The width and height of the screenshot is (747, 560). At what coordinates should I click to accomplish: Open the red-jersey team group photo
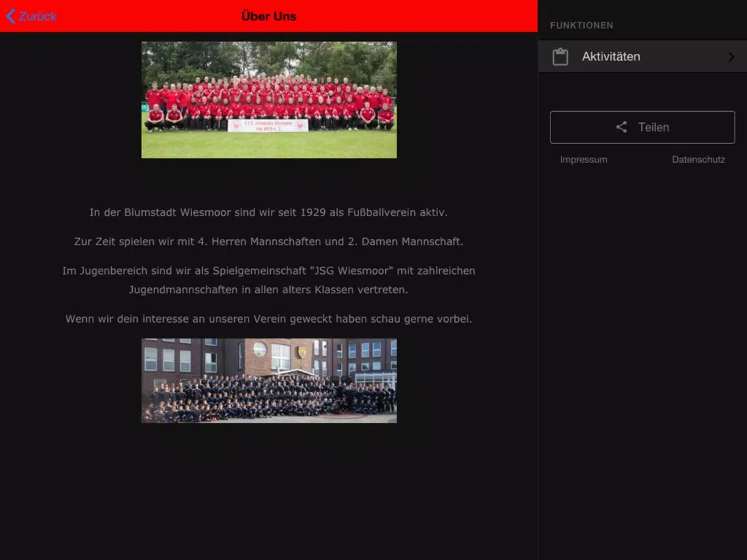click(x=269, y=100)
